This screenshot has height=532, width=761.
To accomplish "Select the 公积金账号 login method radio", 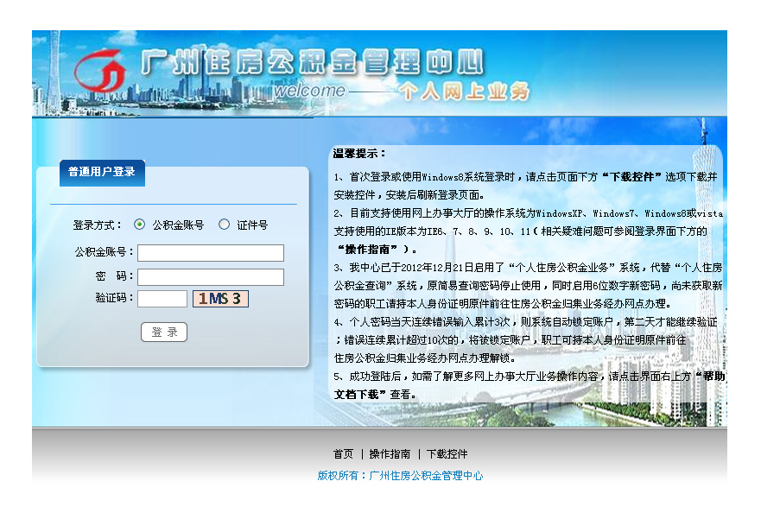I will point(140,225).
